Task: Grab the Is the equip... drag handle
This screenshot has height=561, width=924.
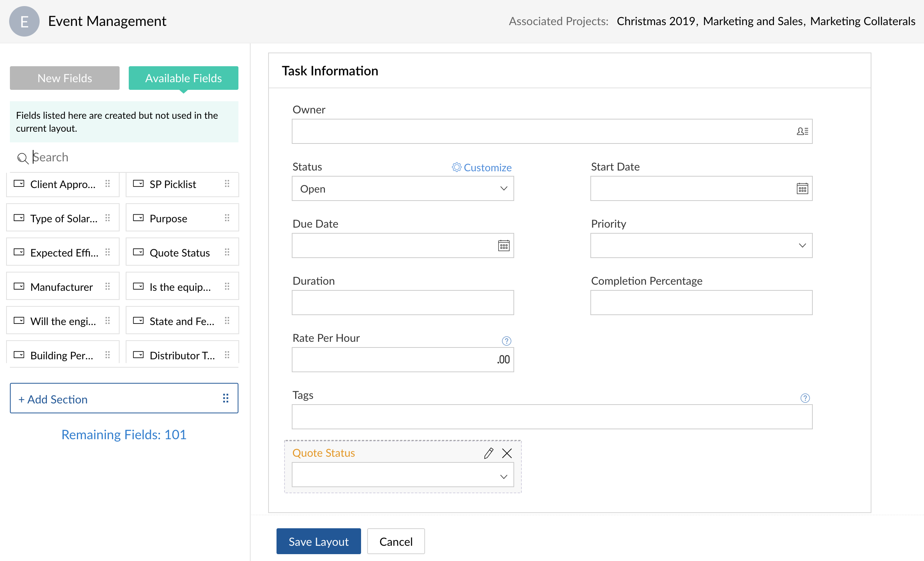Action: (227, 287)
